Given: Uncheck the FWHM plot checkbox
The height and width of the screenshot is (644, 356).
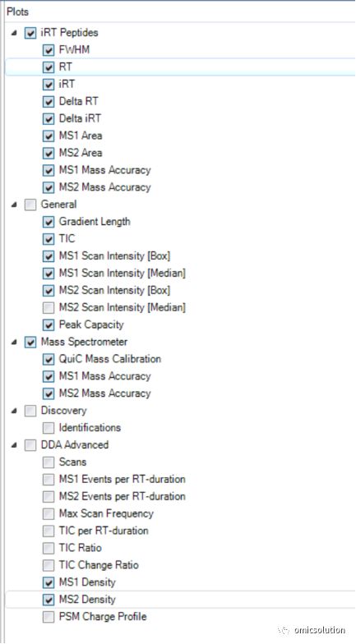Looking at the screenshot, I should tap(49, 50).
